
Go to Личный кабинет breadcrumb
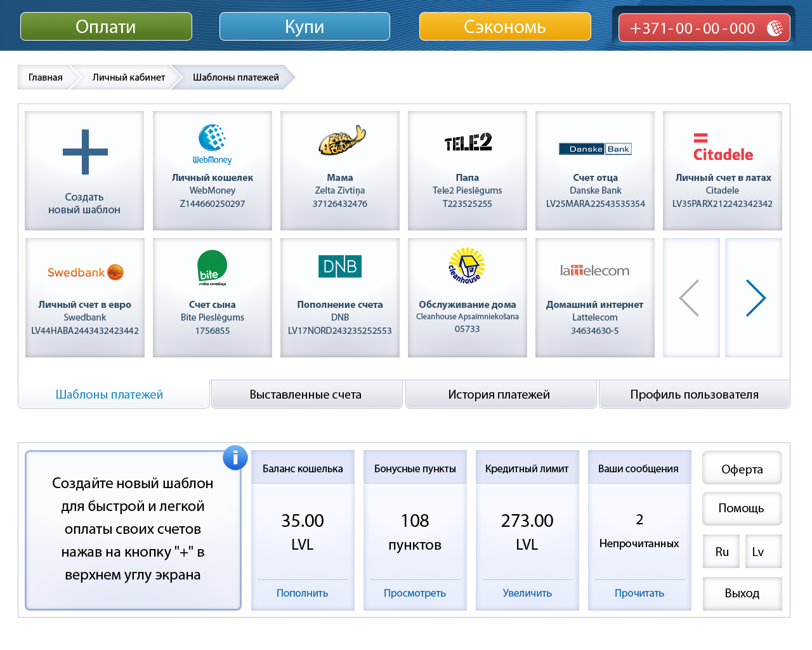pyautogui.click(x=129, y=77)
